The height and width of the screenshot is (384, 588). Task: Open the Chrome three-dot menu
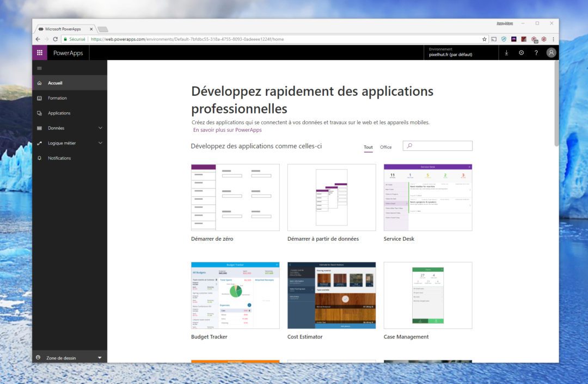tap(553, 39)
